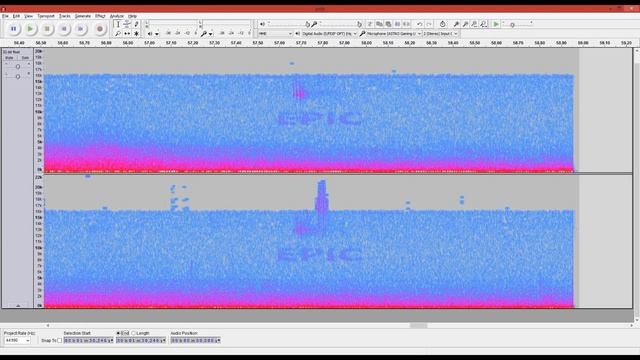Skip to end of project
This screenshot has height=360, width=640.
80,29
